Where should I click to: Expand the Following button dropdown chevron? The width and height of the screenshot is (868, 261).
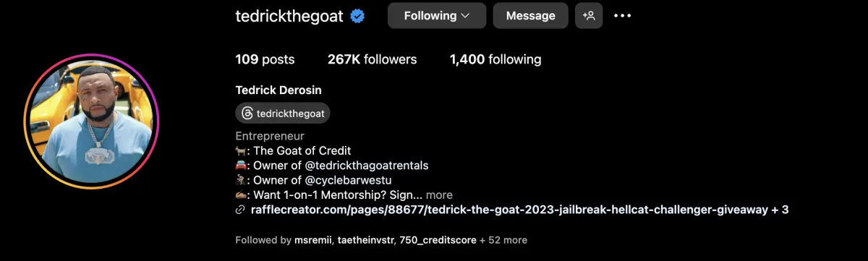click(x=465, y=15)
